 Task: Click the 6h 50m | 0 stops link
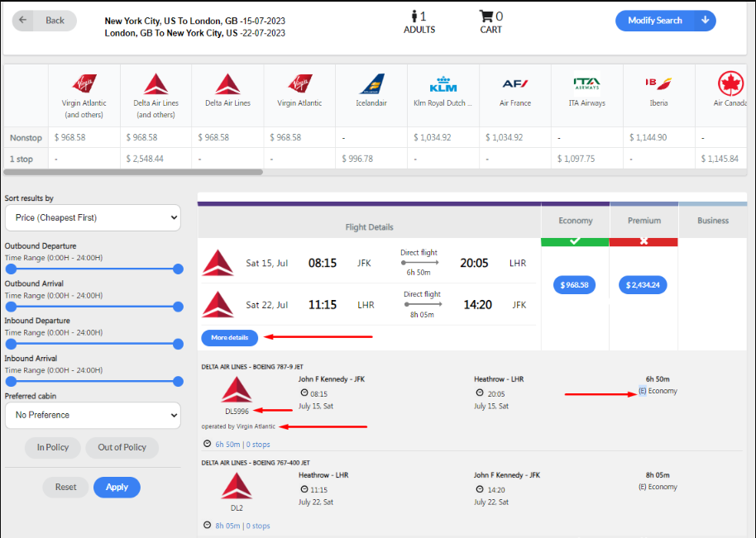(x=242, y=444)
